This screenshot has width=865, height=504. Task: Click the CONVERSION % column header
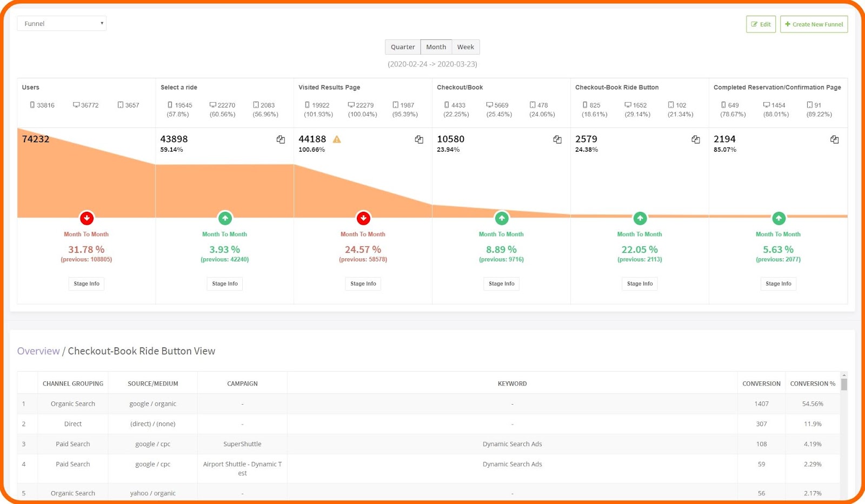tap(813, 384)
